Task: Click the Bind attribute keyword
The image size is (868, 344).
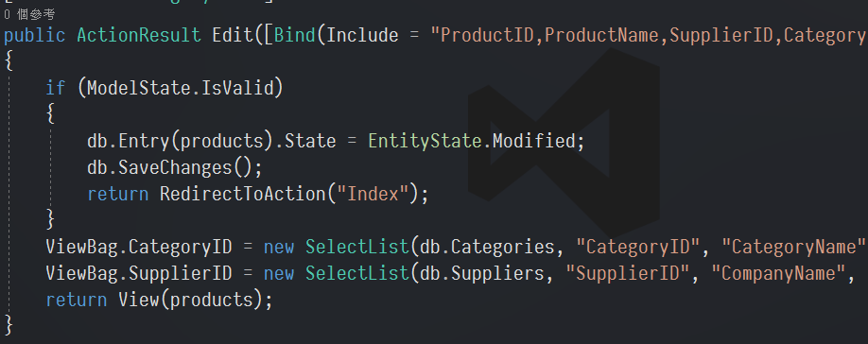Action: click(294, 35)
